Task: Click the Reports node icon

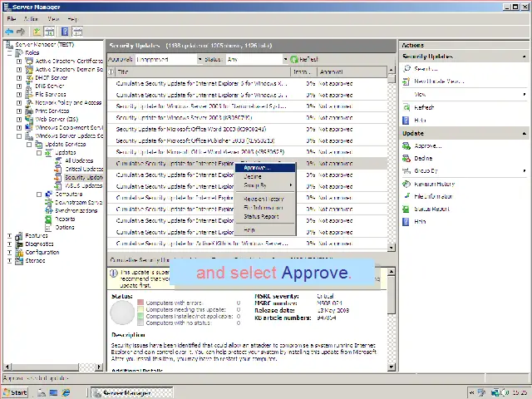Action: [x=49, y=219]
